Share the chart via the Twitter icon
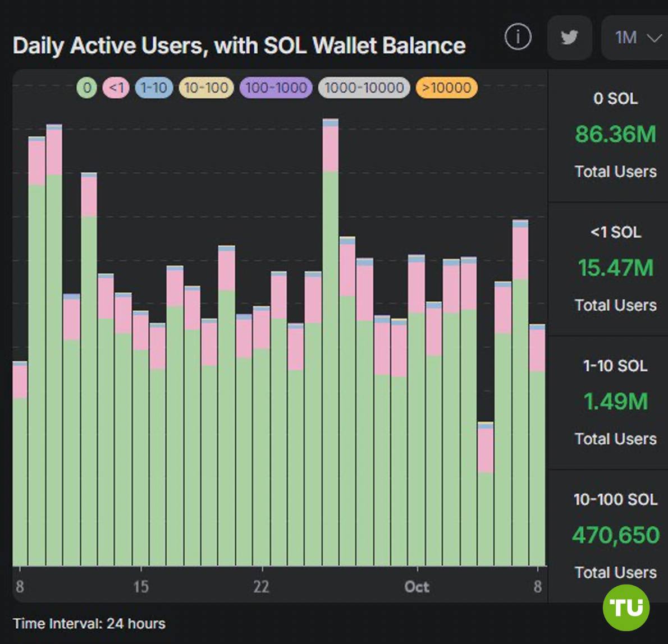 click(570, 38)
